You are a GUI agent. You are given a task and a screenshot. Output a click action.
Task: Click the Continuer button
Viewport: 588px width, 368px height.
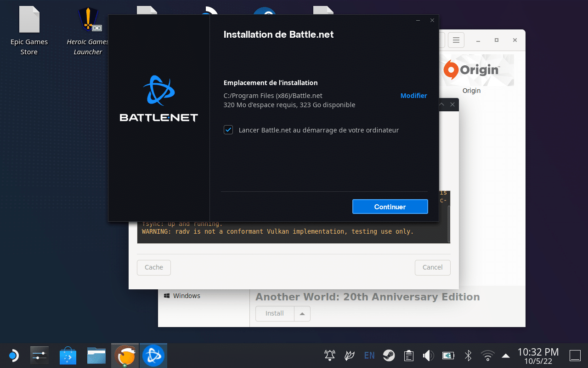tap(390, 207)
